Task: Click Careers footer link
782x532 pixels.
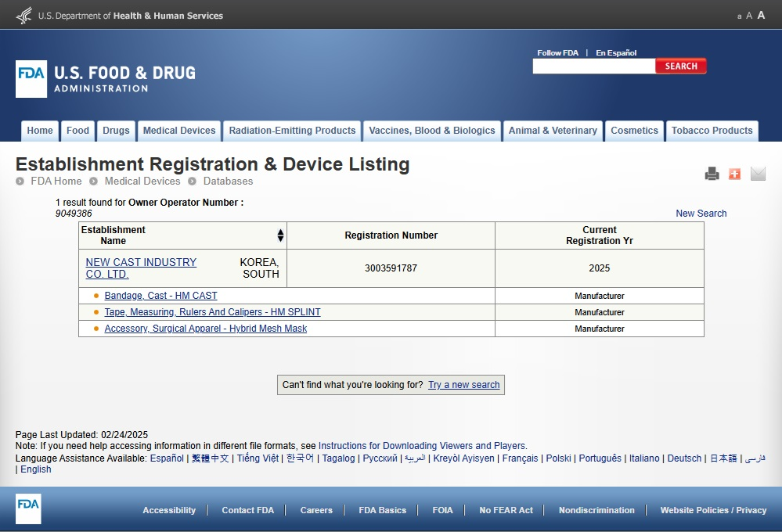Action: point(316,510)
